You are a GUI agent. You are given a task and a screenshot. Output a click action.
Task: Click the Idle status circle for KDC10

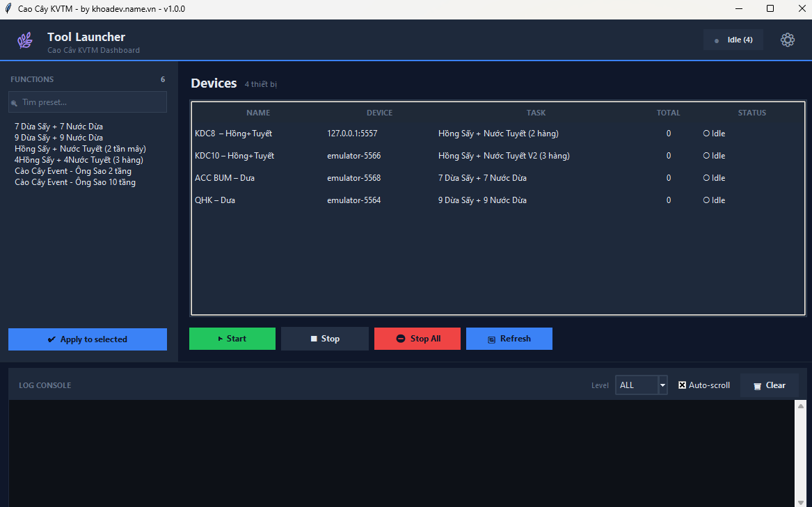click(x=706, y=155)
